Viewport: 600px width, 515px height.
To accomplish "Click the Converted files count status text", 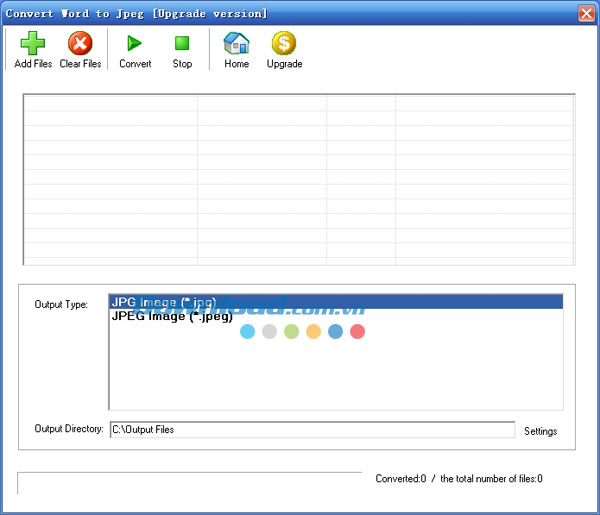I will pos(459,478).
